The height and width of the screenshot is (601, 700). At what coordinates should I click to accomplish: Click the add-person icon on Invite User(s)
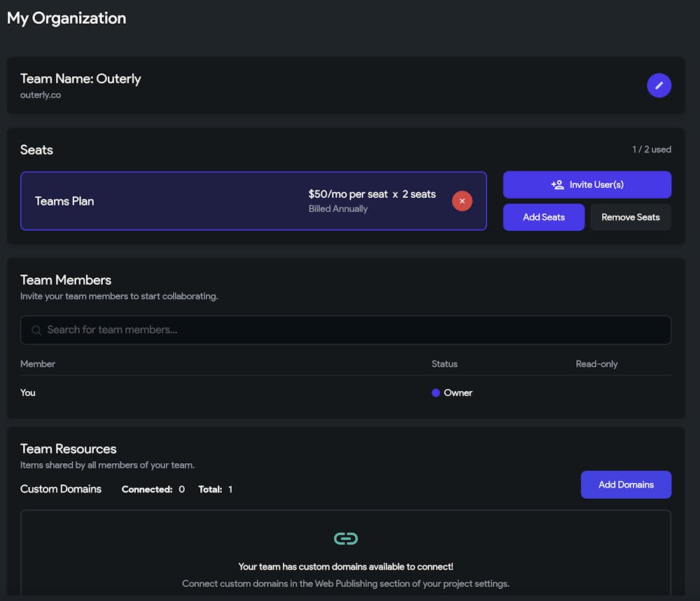point(557,185)
